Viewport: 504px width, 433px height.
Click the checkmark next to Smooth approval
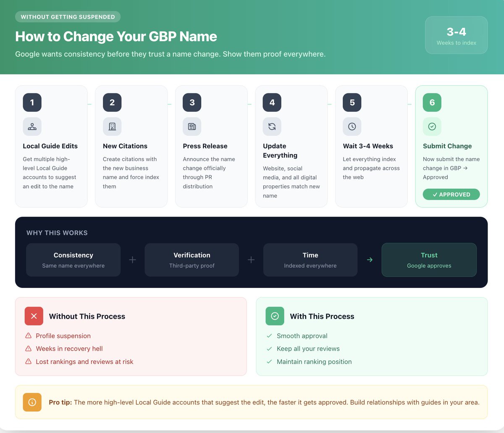pos(269,335)
